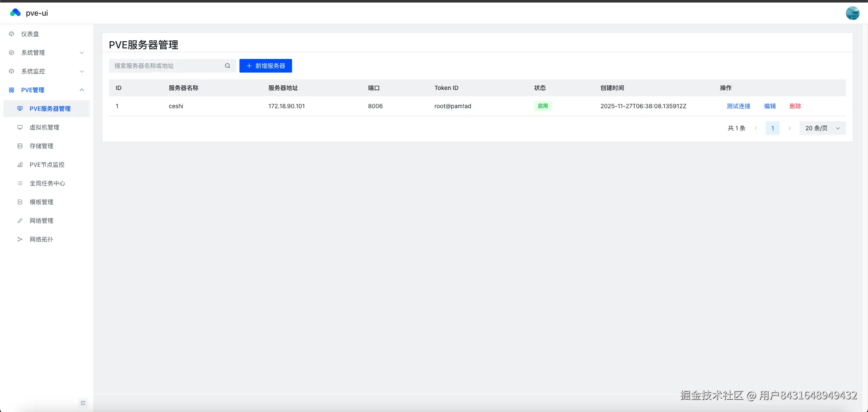Click the 服务器地址 column header
This screenshot has width=868, height=412.
(283, 88)
